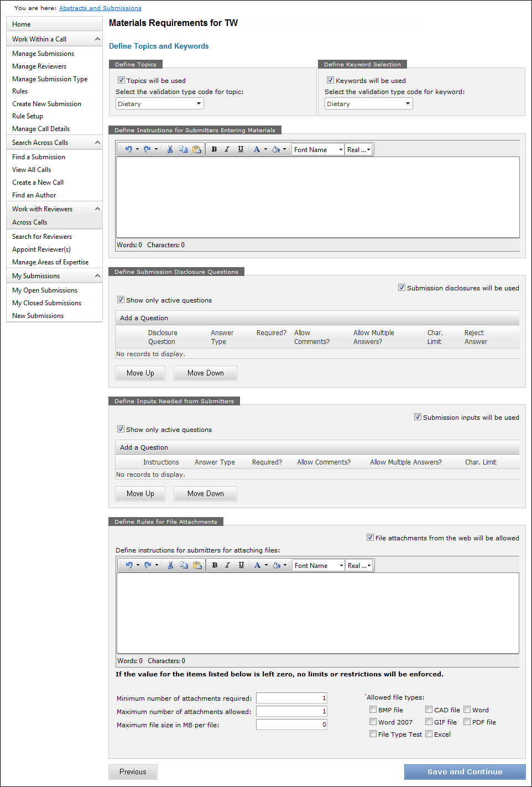Click the Paste icon in the instructions editor
The height and width of the screenshot is (787, 532).
(x=196, y=149)
